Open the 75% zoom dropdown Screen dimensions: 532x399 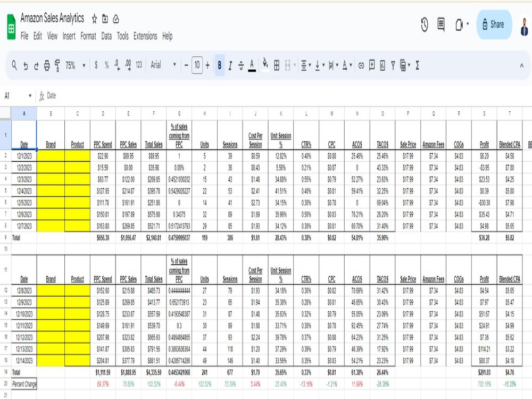coord(75,65)
